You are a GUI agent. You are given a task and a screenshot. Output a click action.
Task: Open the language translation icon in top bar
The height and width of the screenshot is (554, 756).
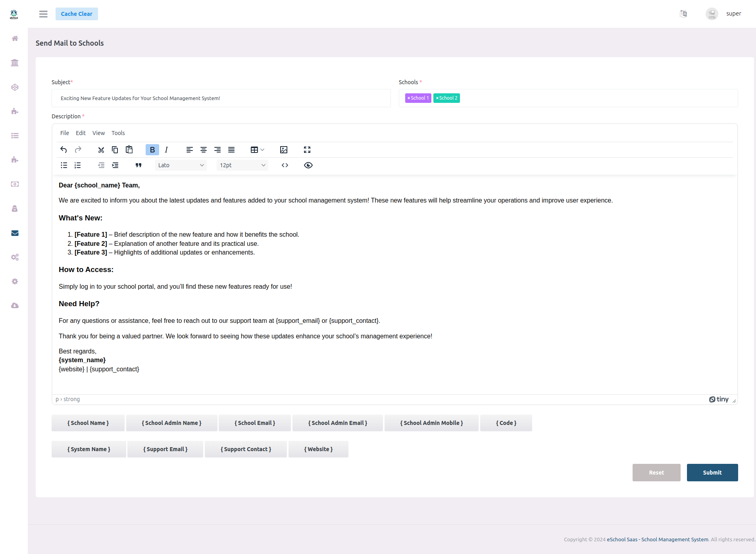(683, 14)
